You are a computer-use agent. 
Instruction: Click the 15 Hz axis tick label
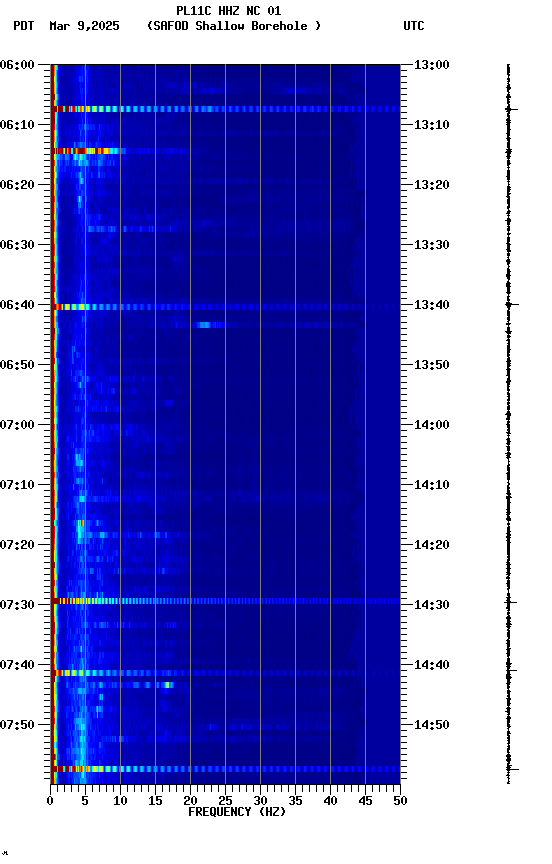[155, 801]
